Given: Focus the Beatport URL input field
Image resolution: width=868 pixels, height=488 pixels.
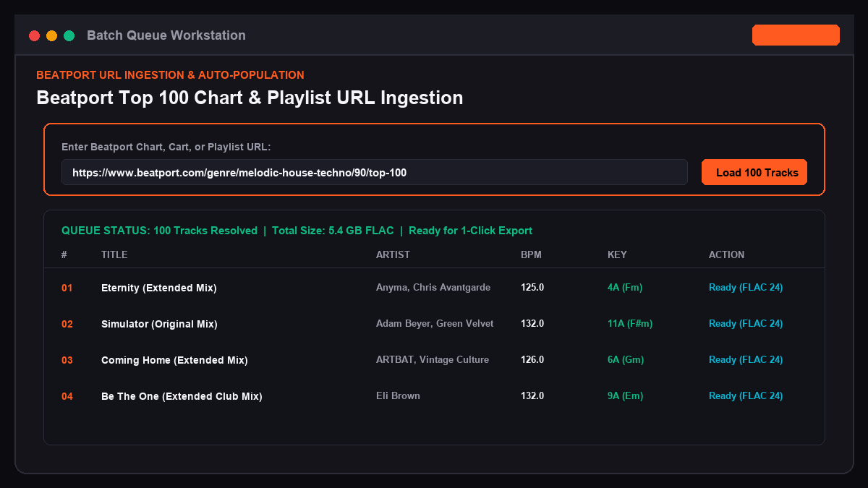Looking at the screenshot, I should tap(374, 172).
